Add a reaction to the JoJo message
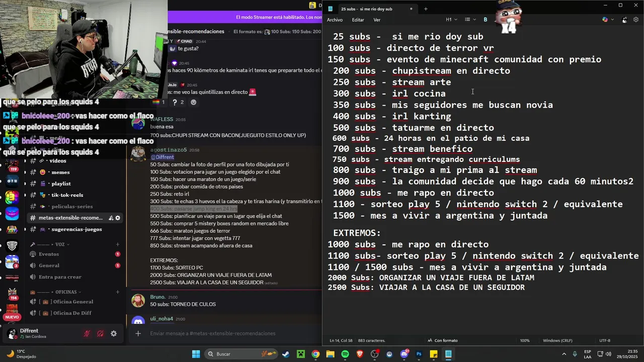The image size is (644, 362). point(194,102)
